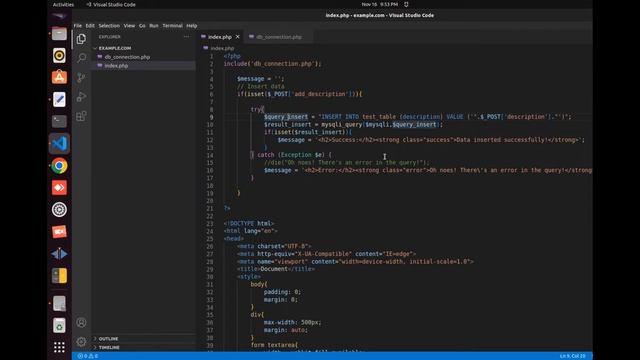640x360 pixels.
Task: Open the Explorer view in activity bar
Action: 81,39
